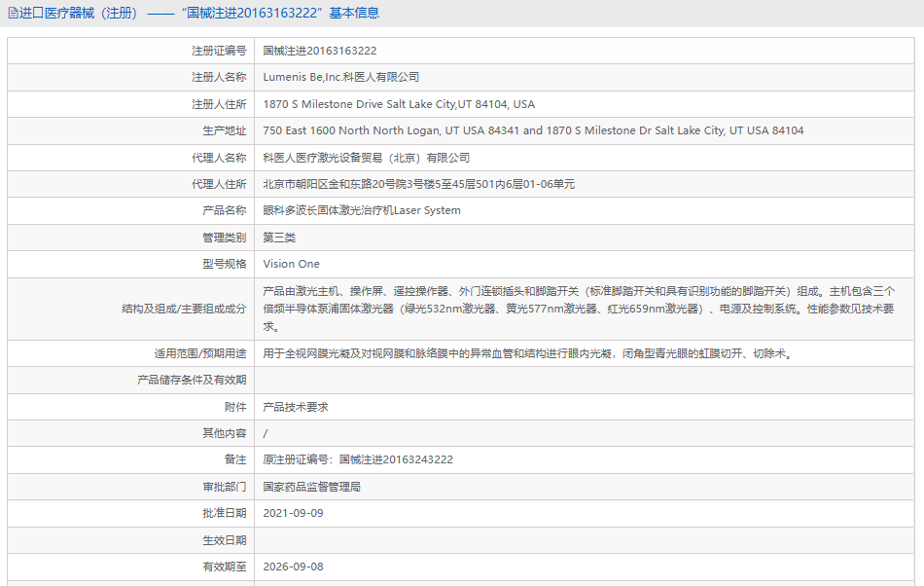The width and height of the screenshot is (924, 586).
Task: Click the 产品储存条件及有效期 label
Action: tap(192, 381)
